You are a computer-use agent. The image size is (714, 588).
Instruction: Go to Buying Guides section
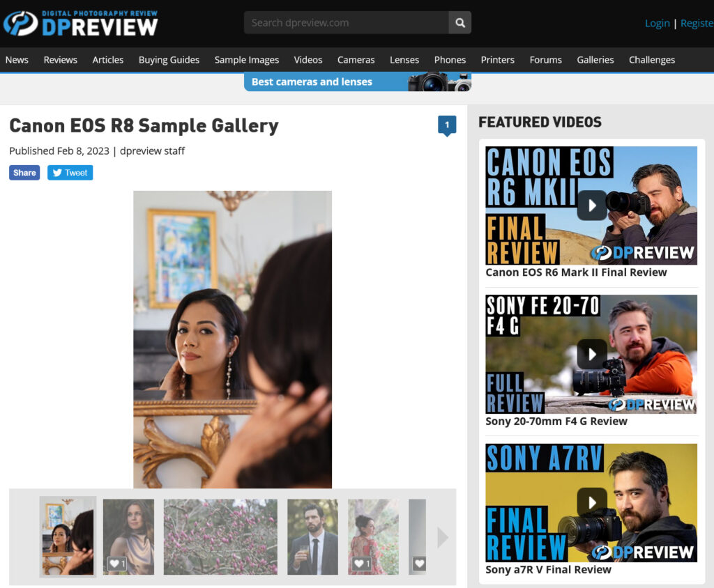(x=169, y=60)
